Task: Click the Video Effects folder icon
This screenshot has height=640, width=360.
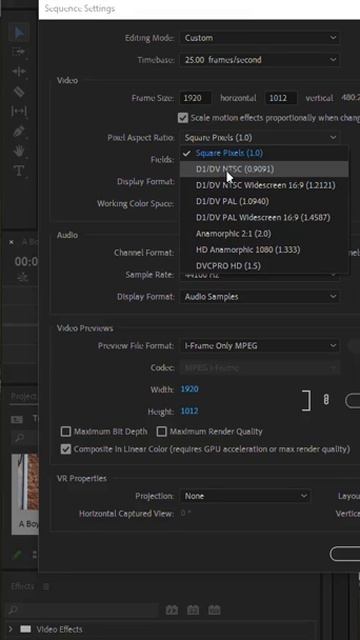Action: [x=26, y=629]
